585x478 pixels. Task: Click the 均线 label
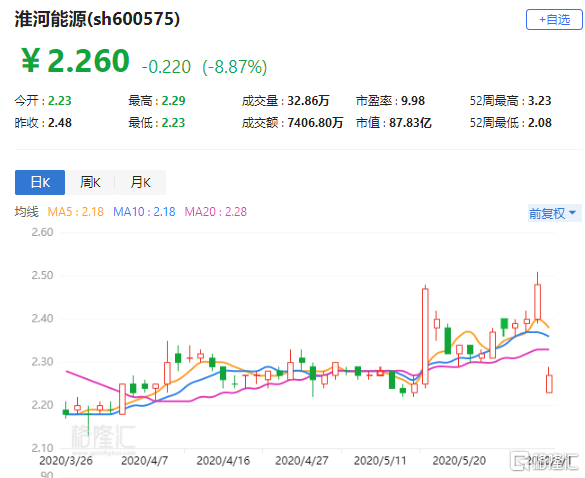[26, 212]
